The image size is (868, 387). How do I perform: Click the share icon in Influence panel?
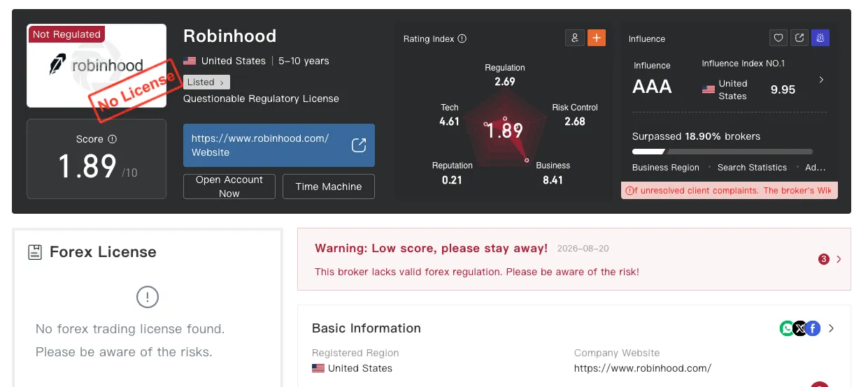tap(799, 38)
